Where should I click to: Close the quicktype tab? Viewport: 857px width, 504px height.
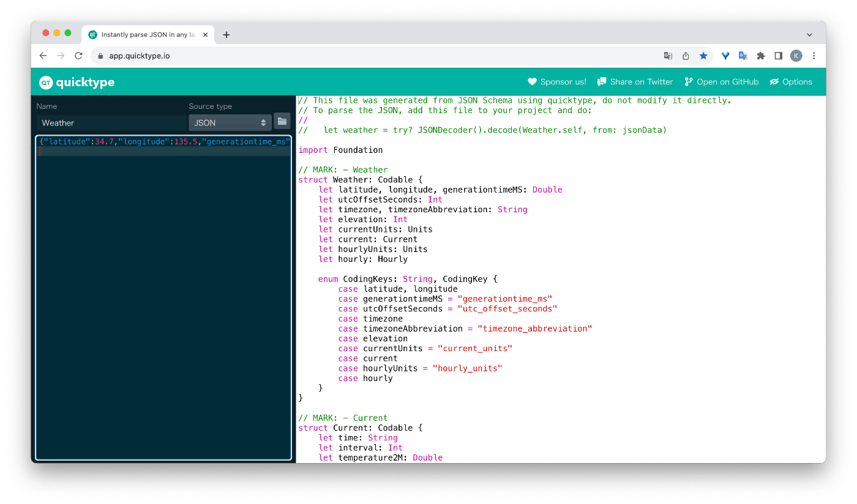205,35
